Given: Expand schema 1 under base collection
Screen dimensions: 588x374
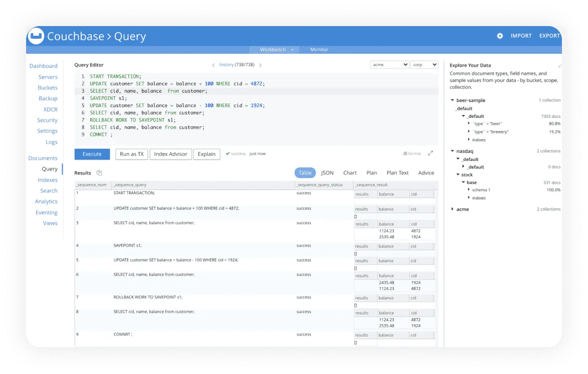Looking at the screenshot, I should 469,190.
